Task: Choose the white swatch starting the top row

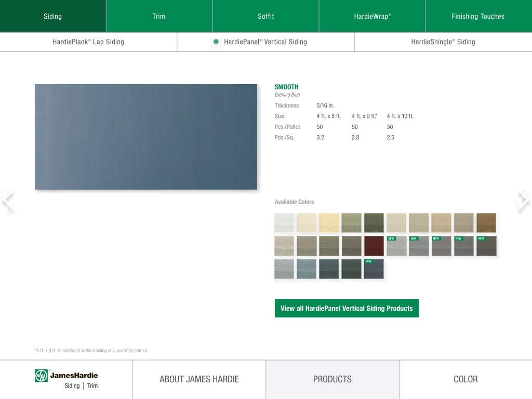Action: click(284, 223)
